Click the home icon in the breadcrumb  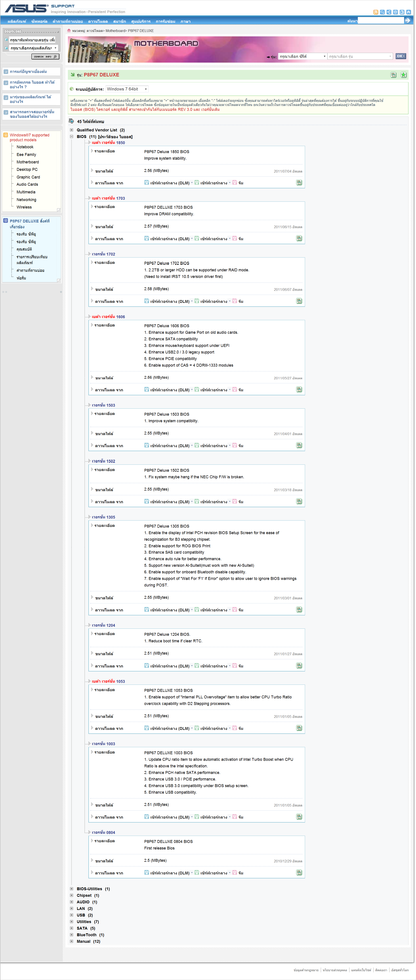pyautogui.click(x=69, y=31)
